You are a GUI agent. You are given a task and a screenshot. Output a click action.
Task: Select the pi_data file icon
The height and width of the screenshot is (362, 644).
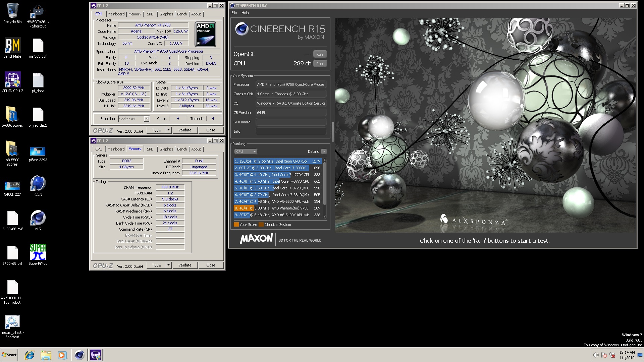point(38,82)
